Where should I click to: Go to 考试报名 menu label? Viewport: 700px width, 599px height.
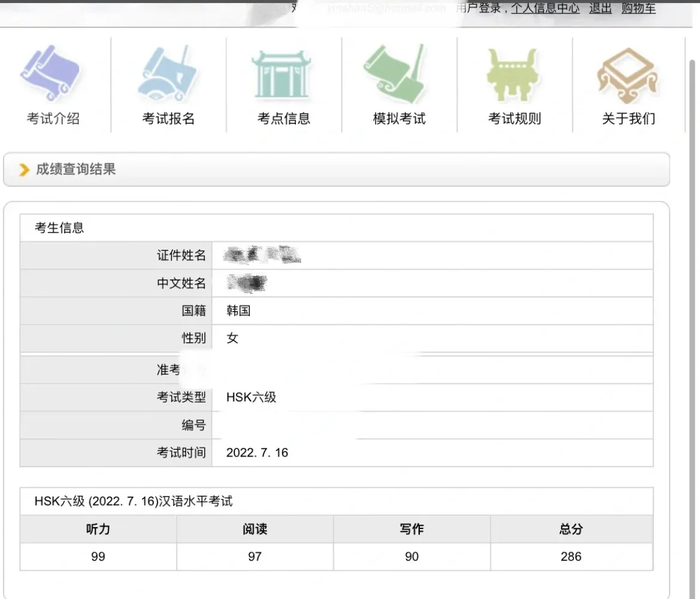pos(168,118)
